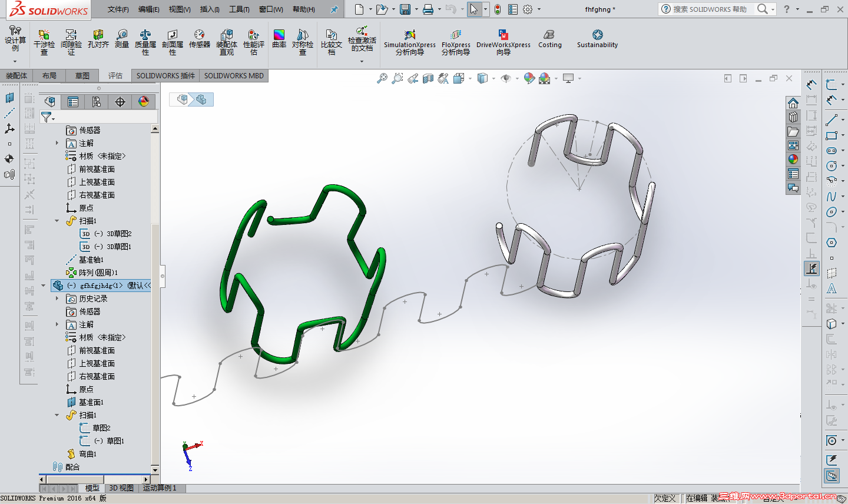The width and height of the screenshot is (848, 504).
Task: Click the design tree vertical scrollbar down arrow
Action: tap(155, 470)
